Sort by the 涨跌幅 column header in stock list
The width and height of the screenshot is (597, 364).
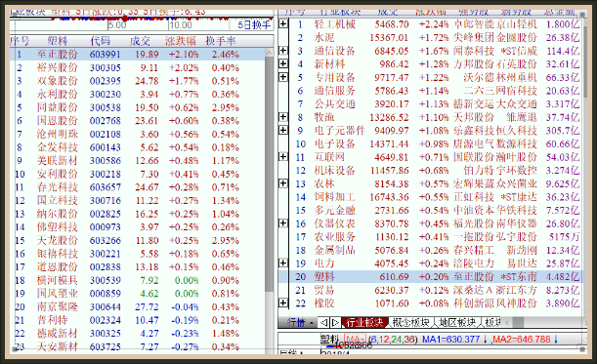181,41
